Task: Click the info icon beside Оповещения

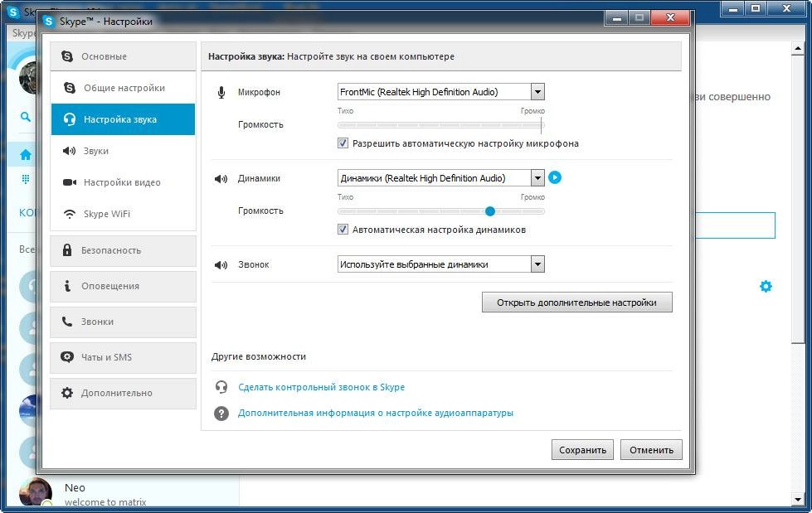Action: click(67, 286)
